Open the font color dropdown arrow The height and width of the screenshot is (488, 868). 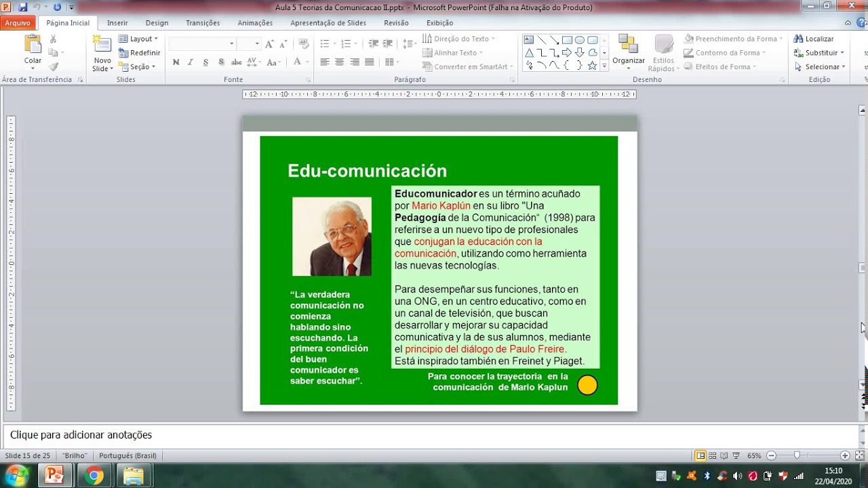point(307,62)
